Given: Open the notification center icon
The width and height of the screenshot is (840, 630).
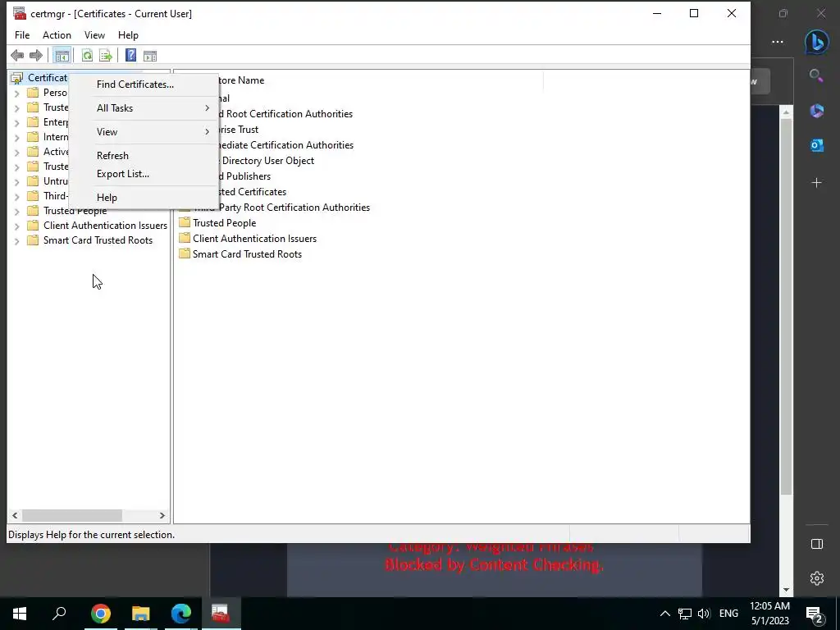Looking at the screenshot, I should pos(815,614).
